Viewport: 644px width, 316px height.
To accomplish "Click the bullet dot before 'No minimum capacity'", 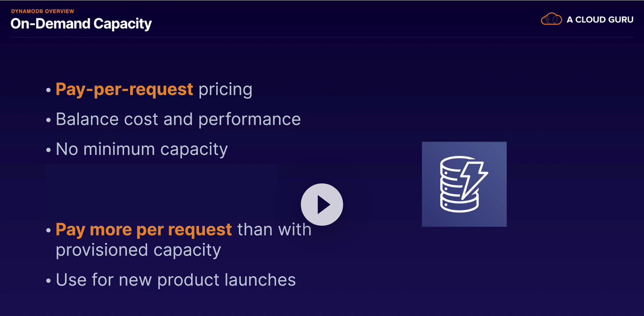I will click(x=48, y=150).
